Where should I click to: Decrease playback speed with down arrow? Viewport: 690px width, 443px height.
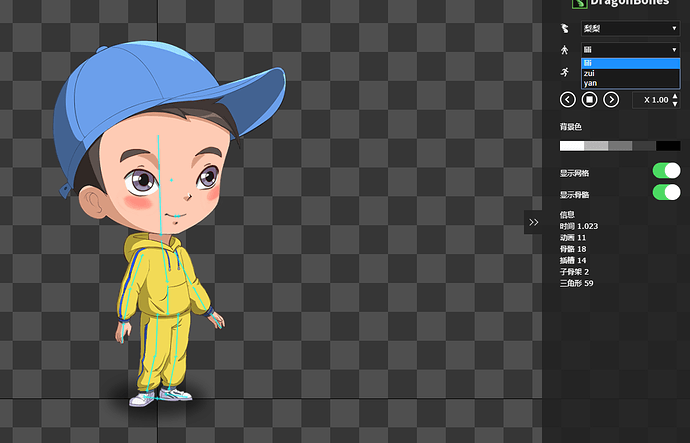[x=675, y=104]
